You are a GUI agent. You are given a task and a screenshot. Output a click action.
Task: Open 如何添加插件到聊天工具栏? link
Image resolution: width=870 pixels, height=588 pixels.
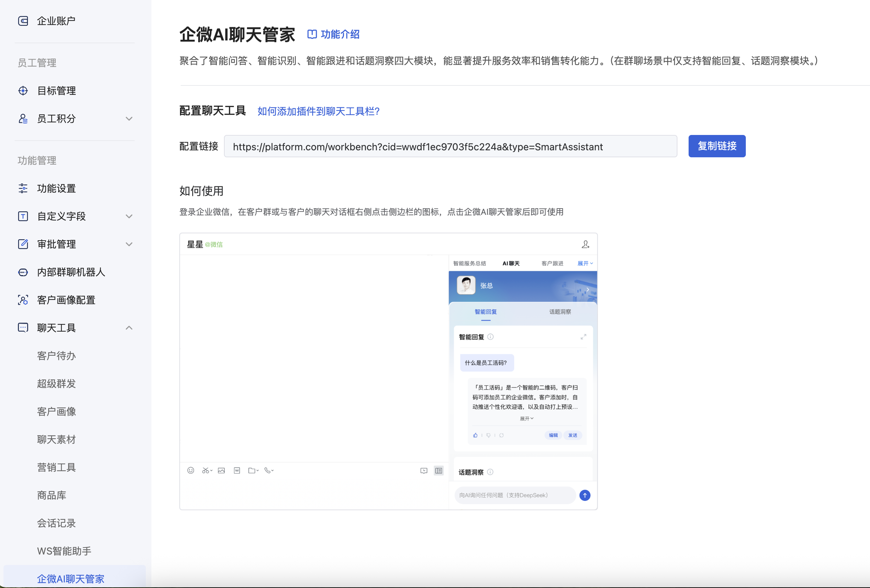[318, 111]
